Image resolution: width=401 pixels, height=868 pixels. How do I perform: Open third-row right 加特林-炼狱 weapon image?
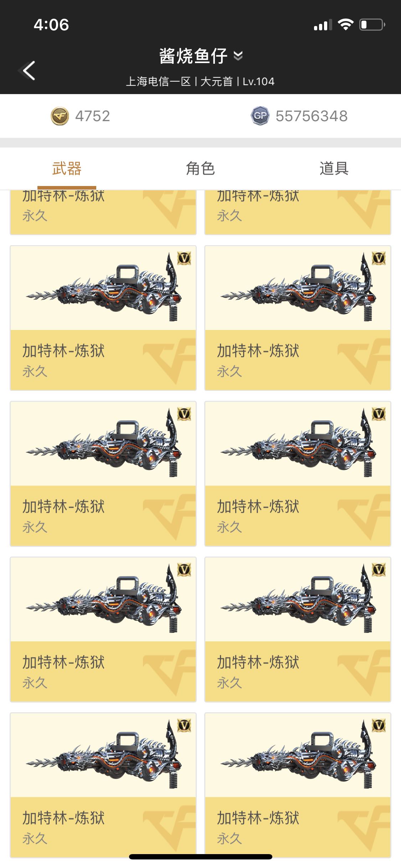298,444
